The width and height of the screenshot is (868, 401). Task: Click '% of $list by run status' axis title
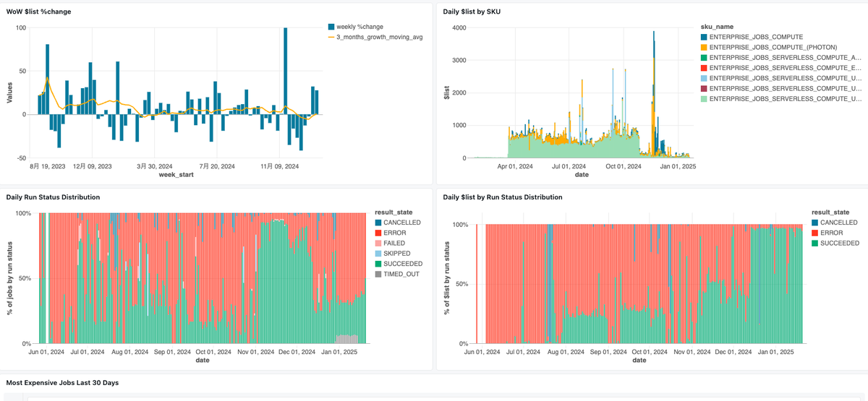[446, 278]
